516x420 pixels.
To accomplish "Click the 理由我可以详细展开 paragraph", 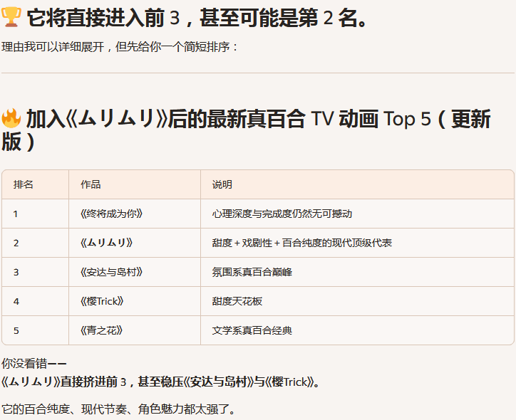I will pos(120,47).
